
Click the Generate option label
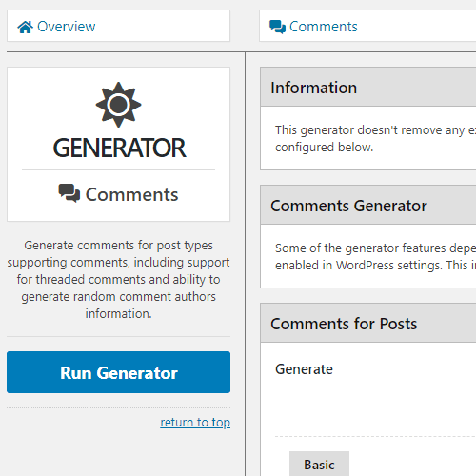(304, 369)
